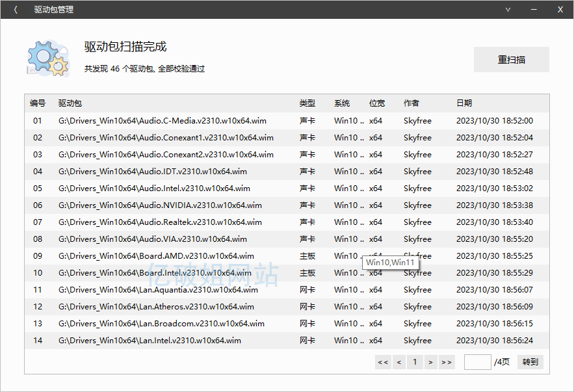Go to previous page with < button

[399, 362]
